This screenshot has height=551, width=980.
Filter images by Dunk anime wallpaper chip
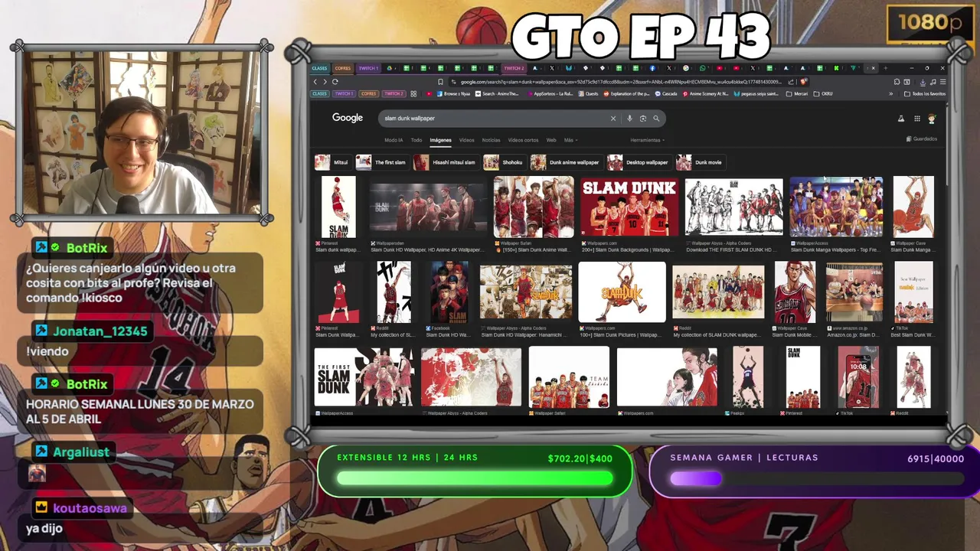click(x=566, y=162)
